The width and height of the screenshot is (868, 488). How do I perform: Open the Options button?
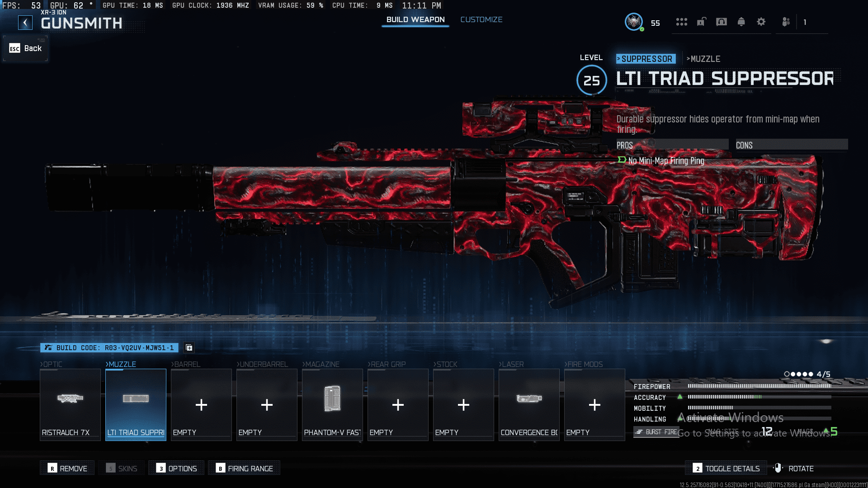[x=176, y=468]
